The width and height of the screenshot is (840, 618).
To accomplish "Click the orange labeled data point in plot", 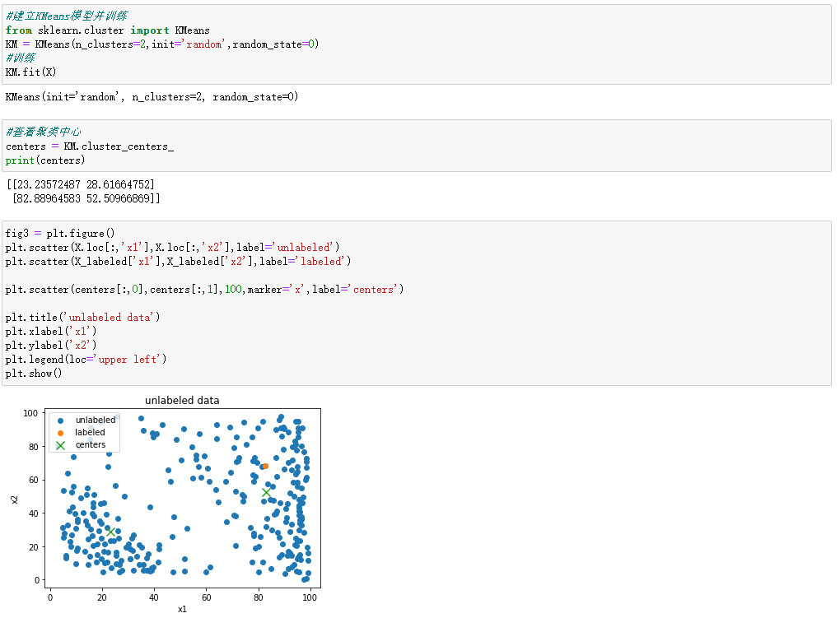I will pyautogui.click(x=265, y=466).
